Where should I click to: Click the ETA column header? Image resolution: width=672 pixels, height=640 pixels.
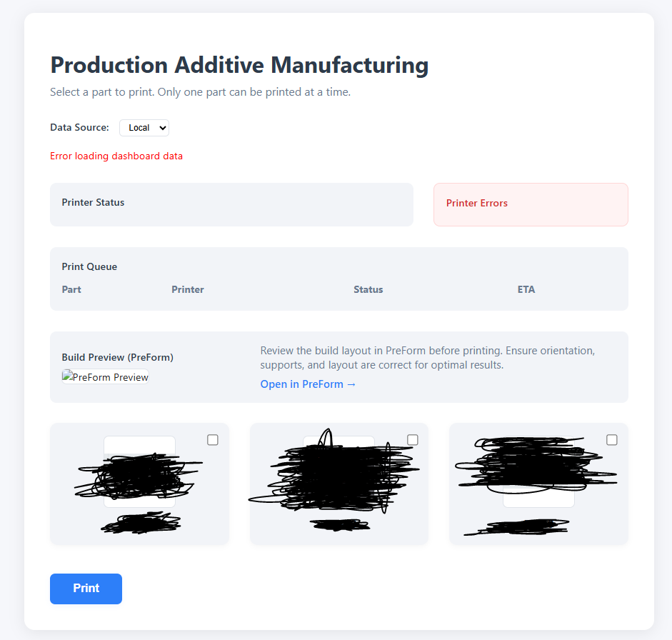pos(526,289)
